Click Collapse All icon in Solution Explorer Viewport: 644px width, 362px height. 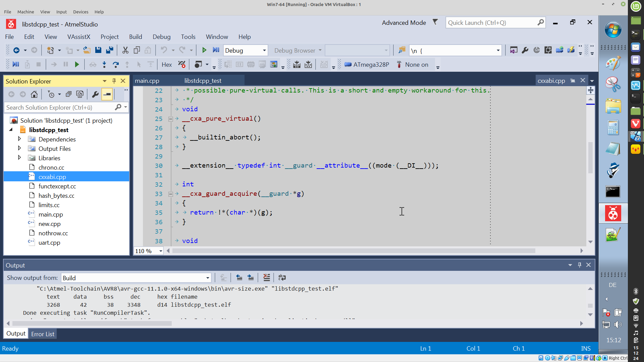click(68, 94)
